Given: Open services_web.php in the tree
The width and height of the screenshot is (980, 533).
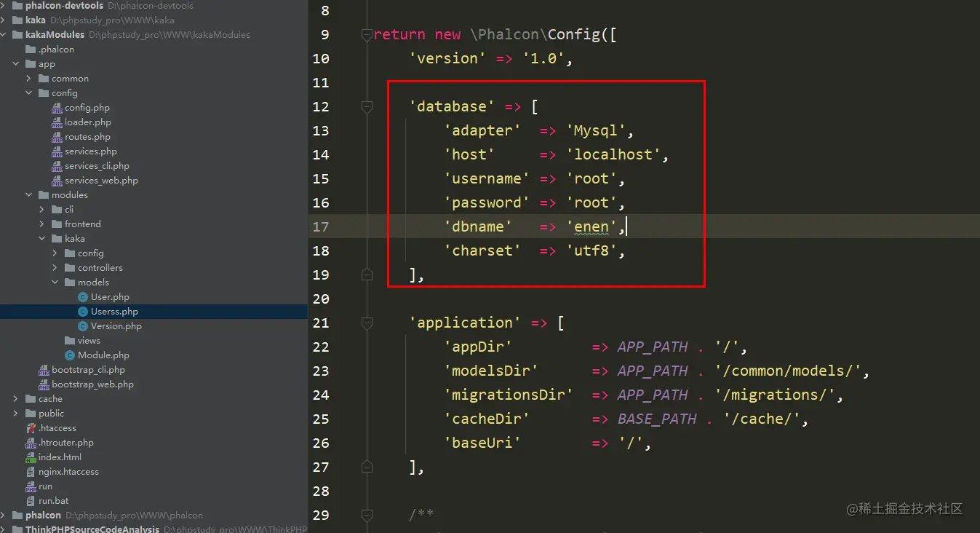Looking at the screenshot, I should pyautogui.click(x=101, y=181).
